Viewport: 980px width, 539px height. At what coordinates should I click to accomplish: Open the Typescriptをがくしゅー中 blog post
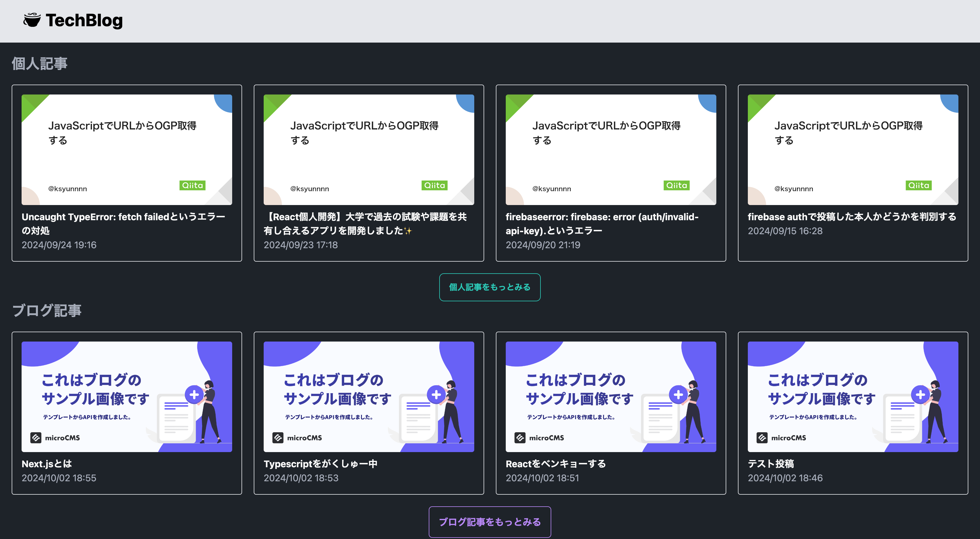point(321,464)
